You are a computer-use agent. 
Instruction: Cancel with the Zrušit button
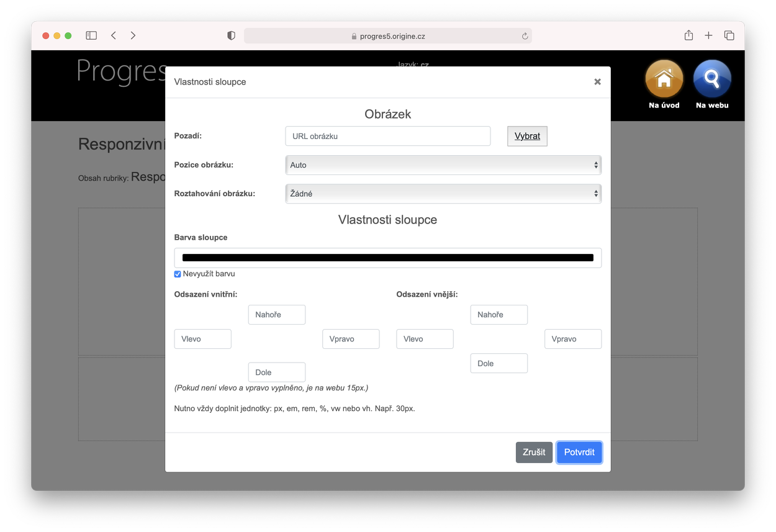[533, 452]
